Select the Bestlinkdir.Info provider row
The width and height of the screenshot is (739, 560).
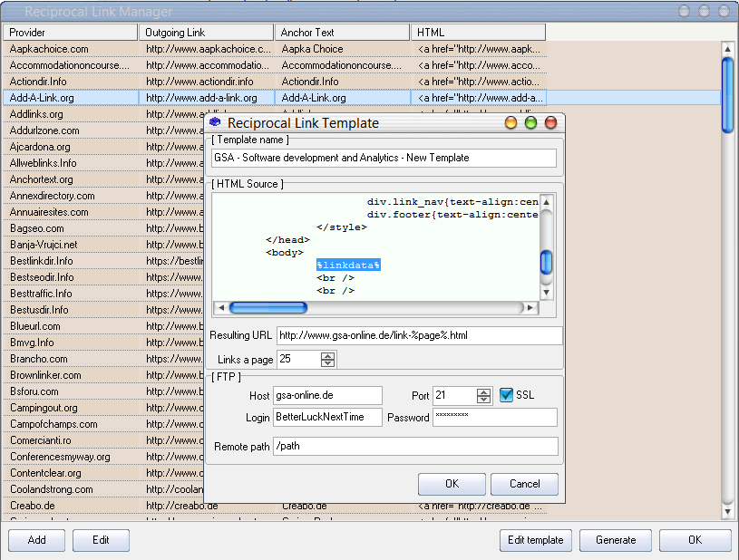(x=71, y=261)
